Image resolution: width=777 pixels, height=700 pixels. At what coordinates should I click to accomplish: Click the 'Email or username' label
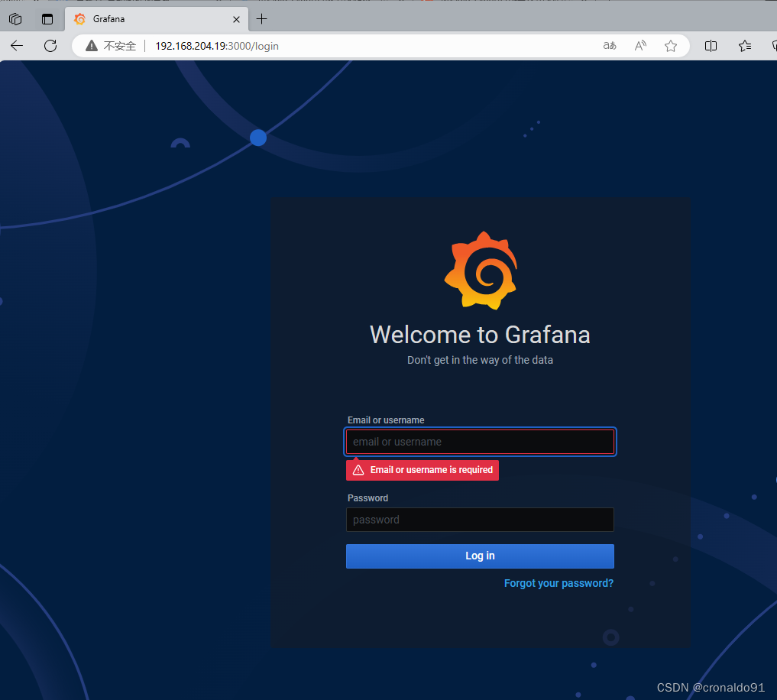386,420
